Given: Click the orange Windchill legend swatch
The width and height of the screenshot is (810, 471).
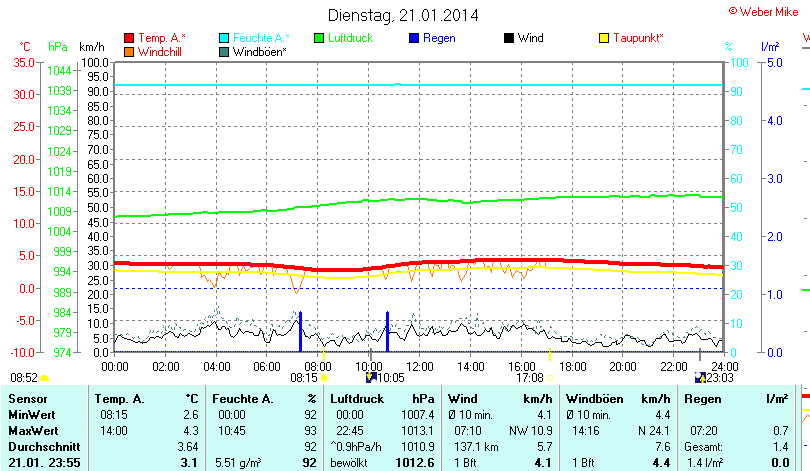Looking at the screenshot, I should (x=129, y=52).
